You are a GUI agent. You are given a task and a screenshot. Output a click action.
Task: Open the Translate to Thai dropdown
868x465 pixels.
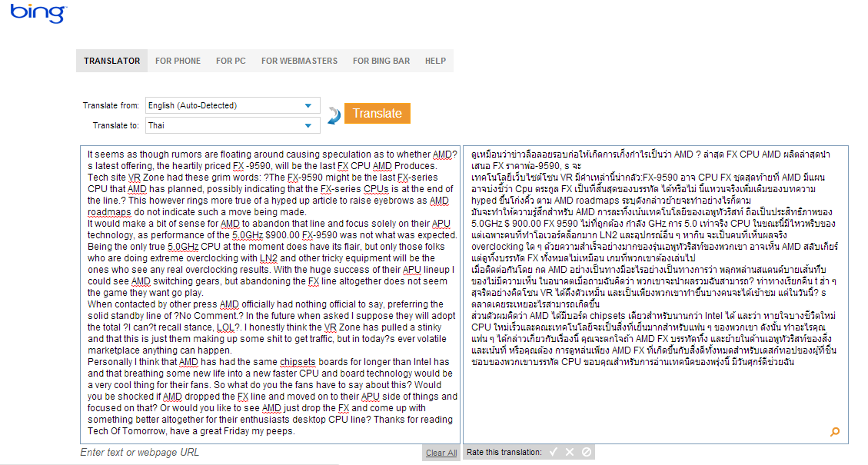(232, 125)
